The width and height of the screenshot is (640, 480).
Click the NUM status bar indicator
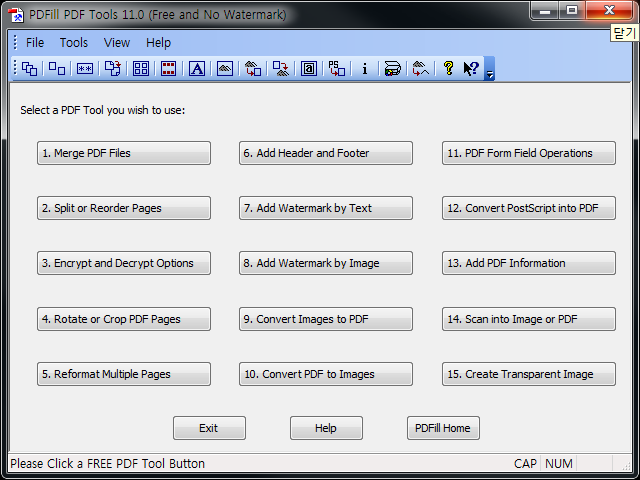coord(559,464)
